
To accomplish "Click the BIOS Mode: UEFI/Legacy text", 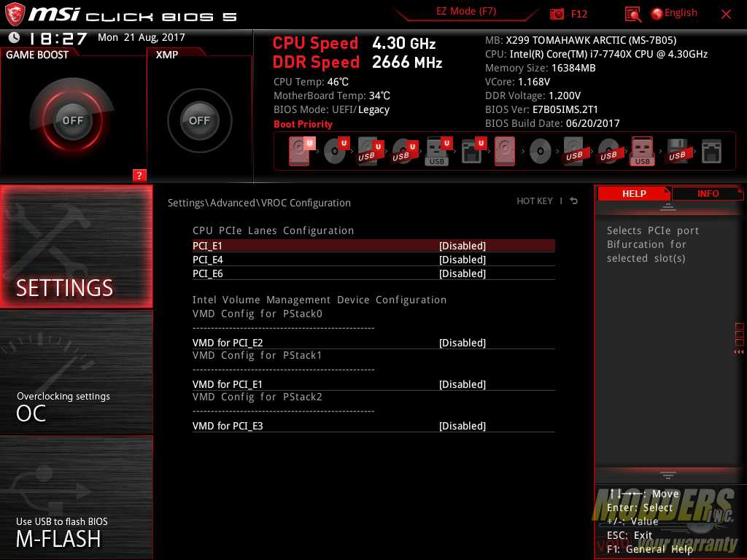I will [x=331, y=109].
